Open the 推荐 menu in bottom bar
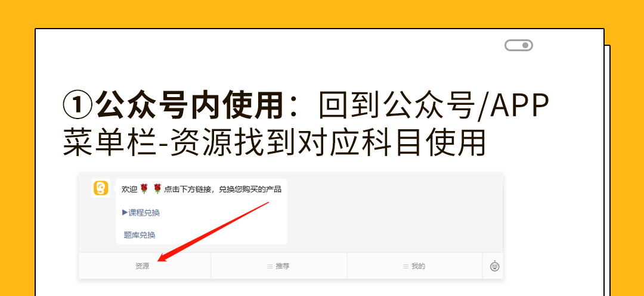 (282, 266)
